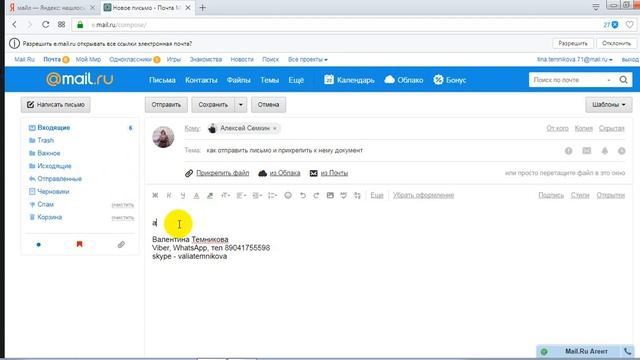640x360 pixels.
Task: Remove recipient Алексей Семкин with x
Action: click(275, 129)
